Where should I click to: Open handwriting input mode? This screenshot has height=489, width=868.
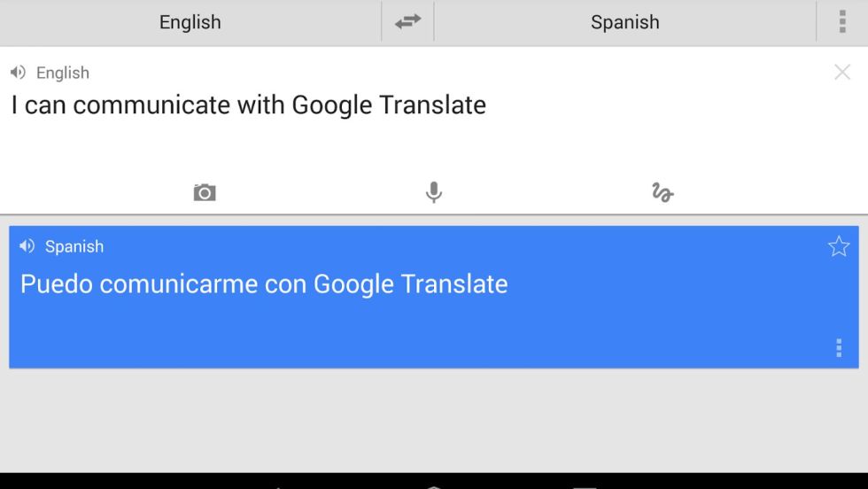tap(663, 192)
